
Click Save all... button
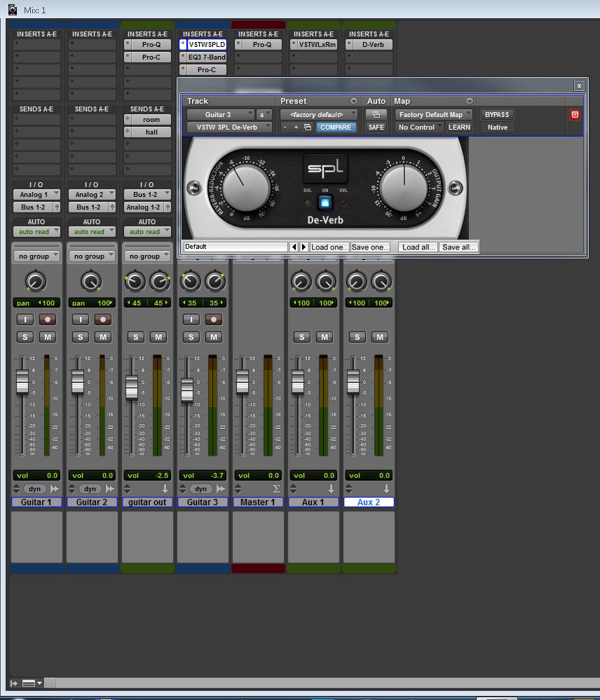458,247
